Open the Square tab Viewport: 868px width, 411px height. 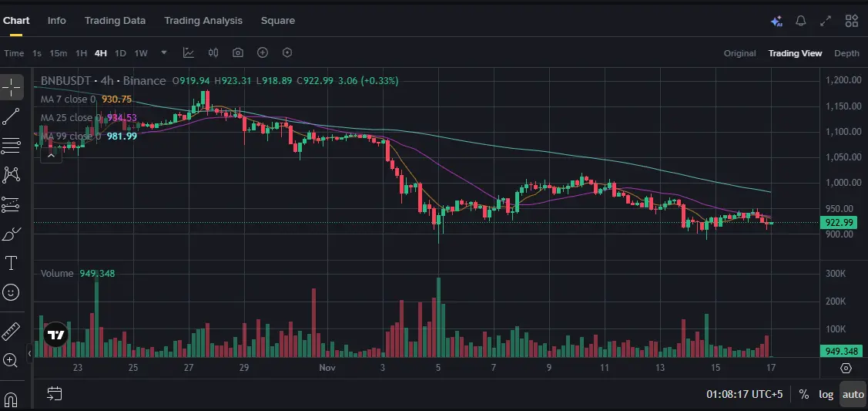pos(277,21)
